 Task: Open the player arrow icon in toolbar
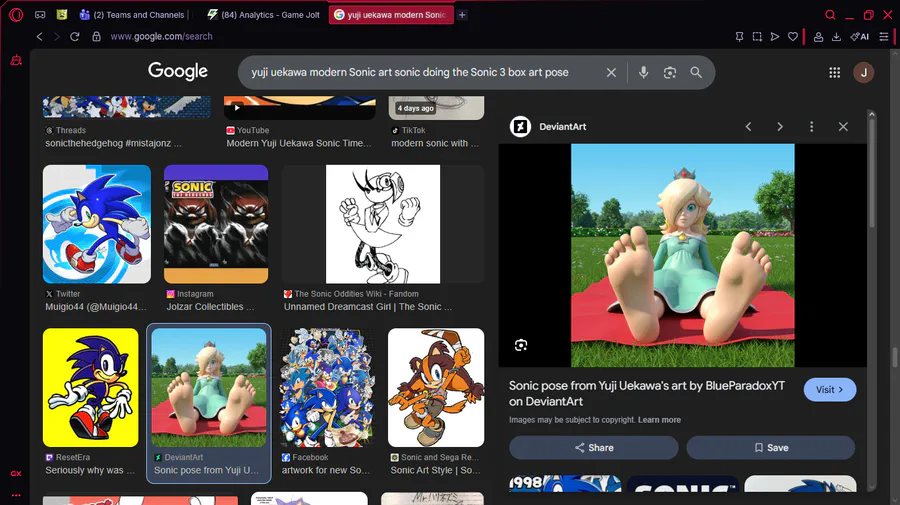pyautogui.click(x=775, y=37)
